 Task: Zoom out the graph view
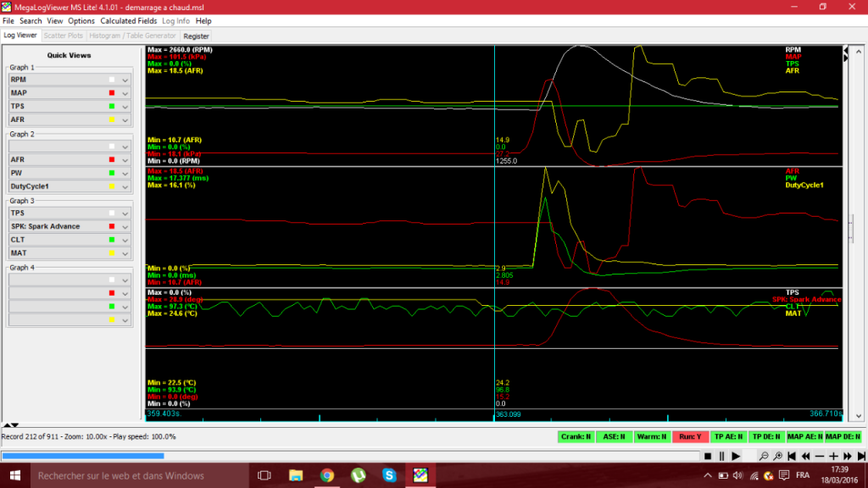pyautogui.click(x=764, y=457)
